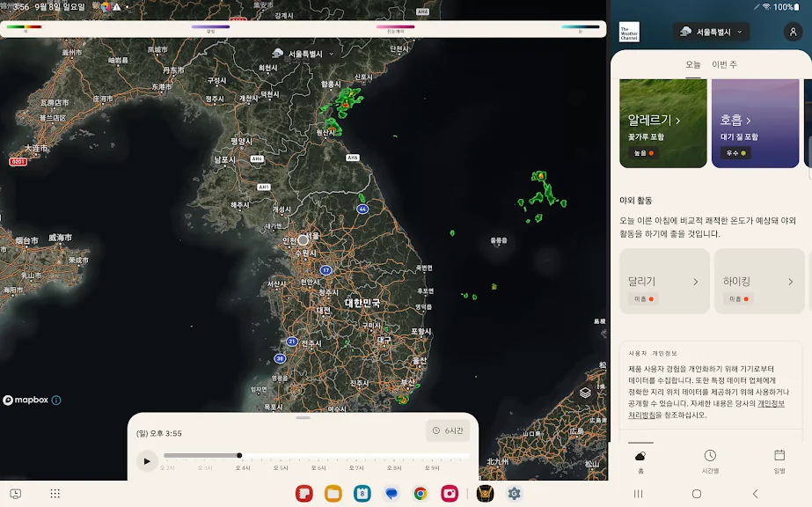
Task: Tap the purple legend color bar
Action: click(210, 26)
